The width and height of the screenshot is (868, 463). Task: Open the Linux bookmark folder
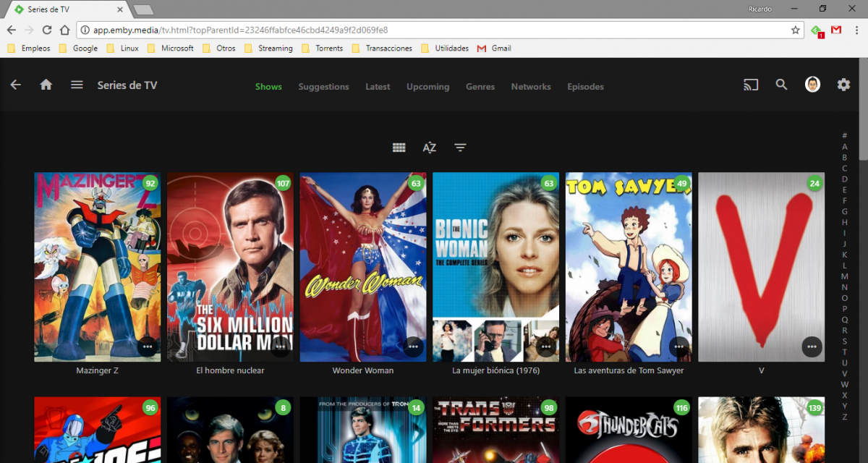(x=122, y=48)
